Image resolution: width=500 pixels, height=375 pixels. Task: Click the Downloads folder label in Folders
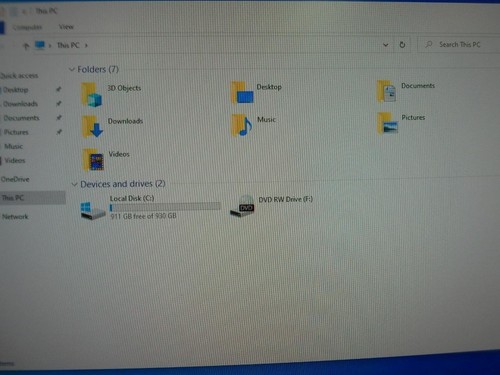(x=125, y=121)
